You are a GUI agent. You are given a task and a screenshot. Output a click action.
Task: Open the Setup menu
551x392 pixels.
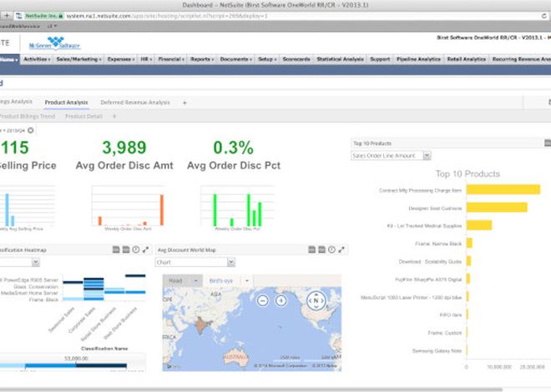pyautogui.click(x=267, y=59)
